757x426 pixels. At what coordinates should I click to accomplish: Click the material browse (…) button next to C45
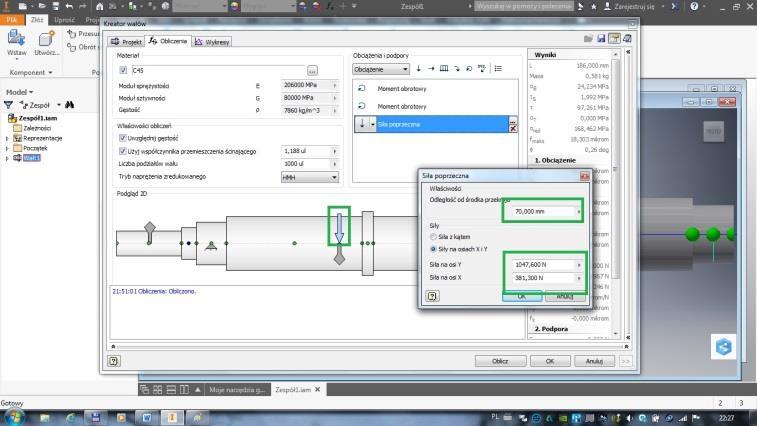click(x=312, y=71)
